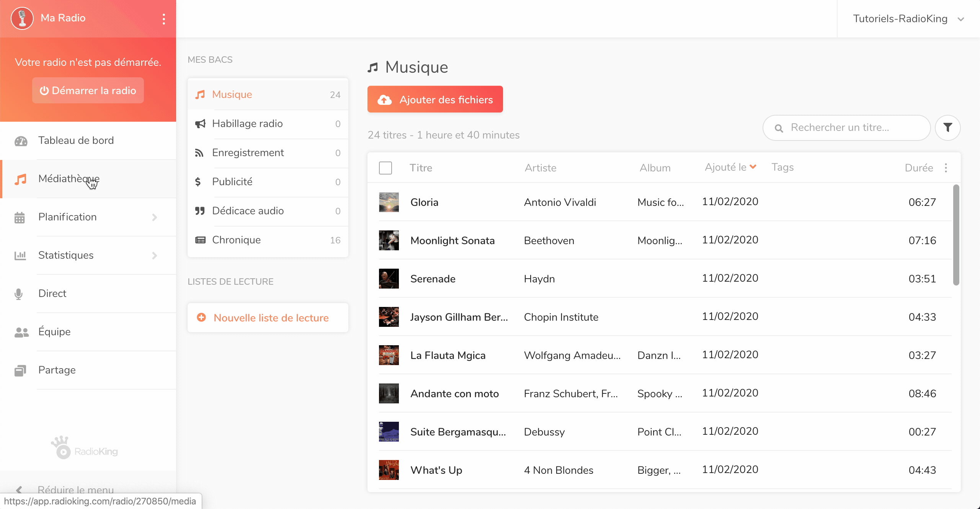Click the track list vertical scrollbar
Image resolution: width=980 pixels, height=509 pixels.
956,235
